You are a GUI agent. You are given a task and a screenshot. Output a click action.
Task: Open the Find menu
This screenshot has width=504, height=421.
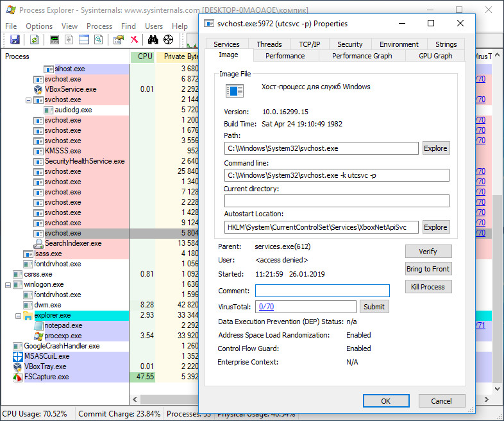tap(128, 26)
